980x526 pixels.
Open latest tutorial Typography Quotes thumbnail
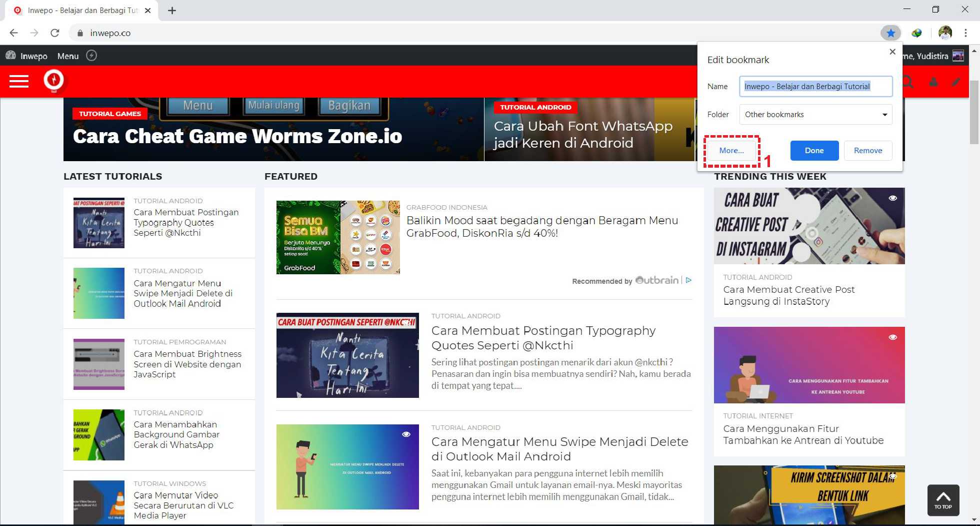pyautogui.click(x=99, y=223)
